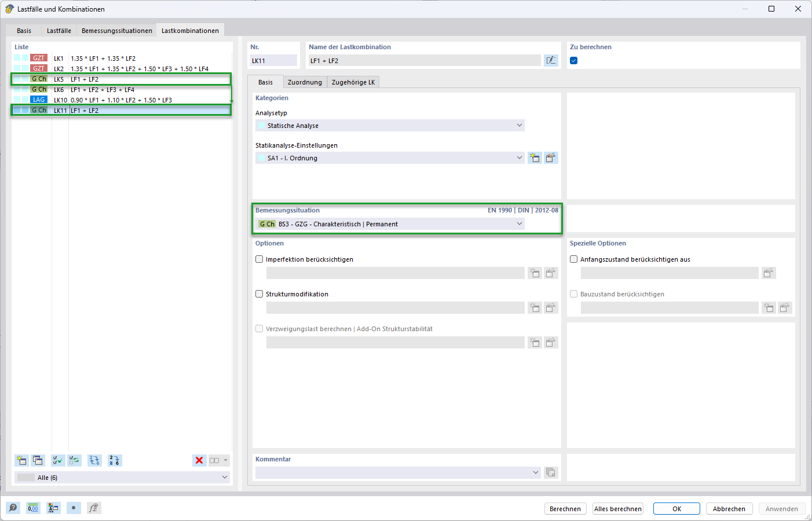Confirm the dialog with OK
812x521 pixels.
(x=676, y=509)
